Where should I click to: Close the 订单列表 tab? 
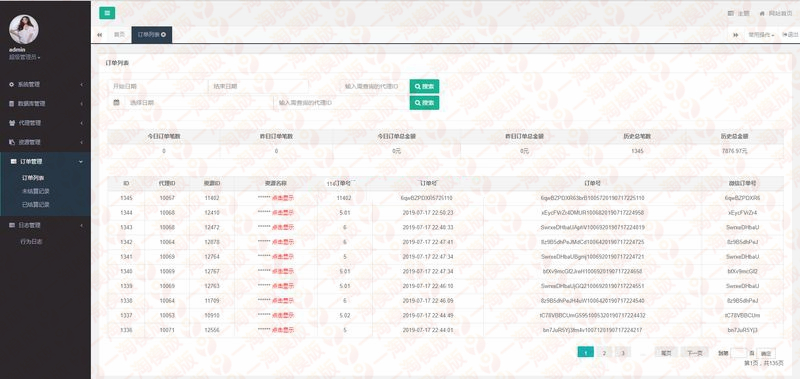163,35
